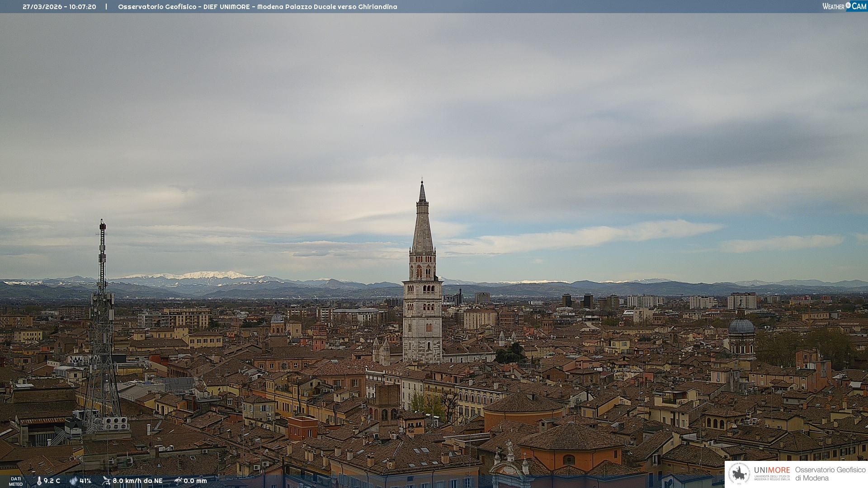The width and height of the screenshot is (868, 488).
Task: Click the grey church dome on the right
Action: (x=741, y=326)
